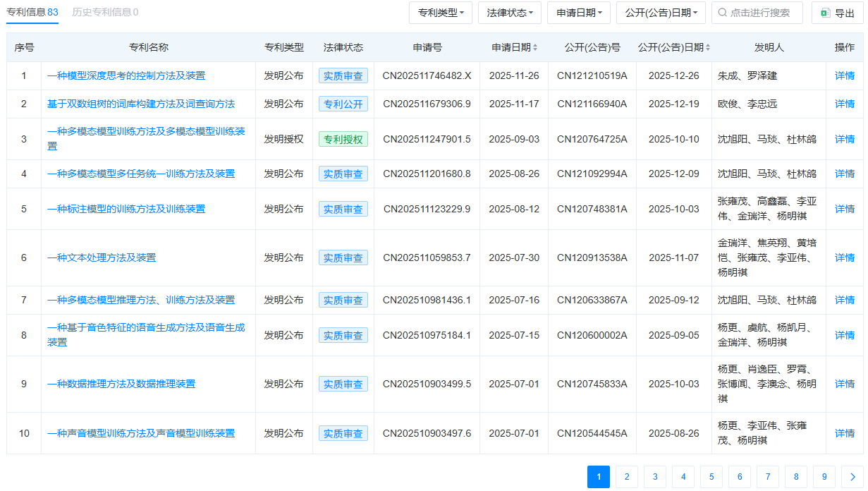Sort by 公开(公告)日期 column sort arrows
This screenshot has width=868, height=491.
707,48
